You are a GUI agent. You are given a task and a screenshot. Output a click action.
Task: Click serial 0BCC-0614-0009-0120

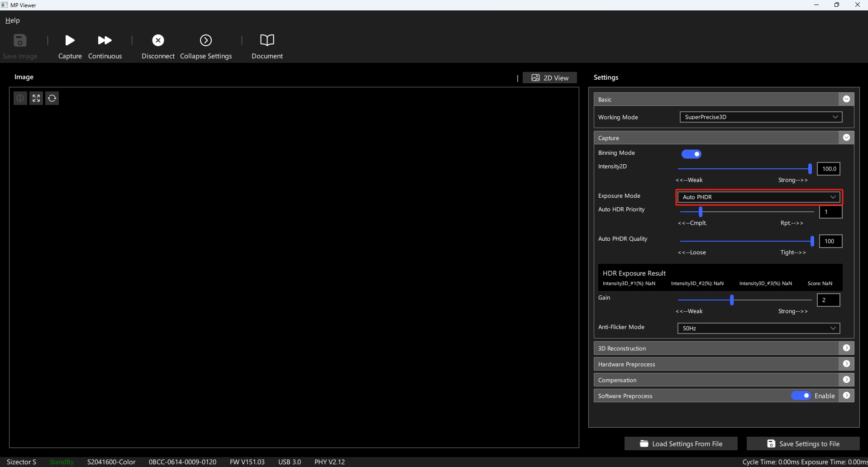coord(182,462)
